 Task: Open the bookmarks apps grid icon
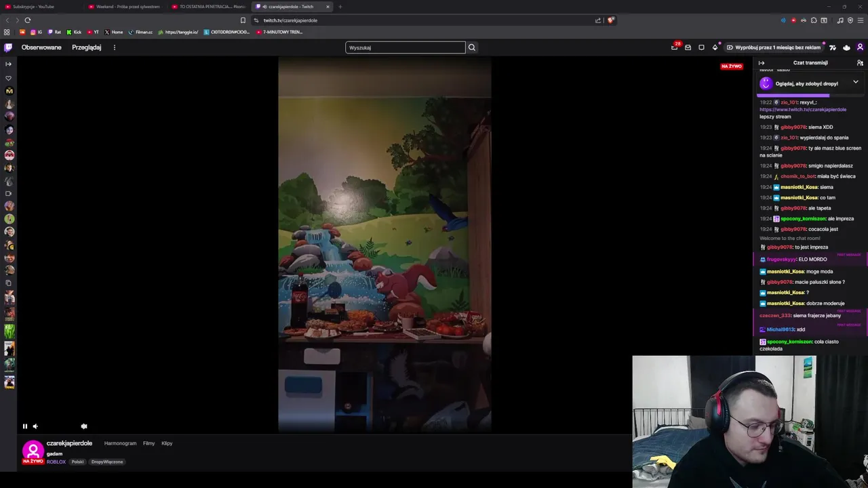[x=7, y=32]
